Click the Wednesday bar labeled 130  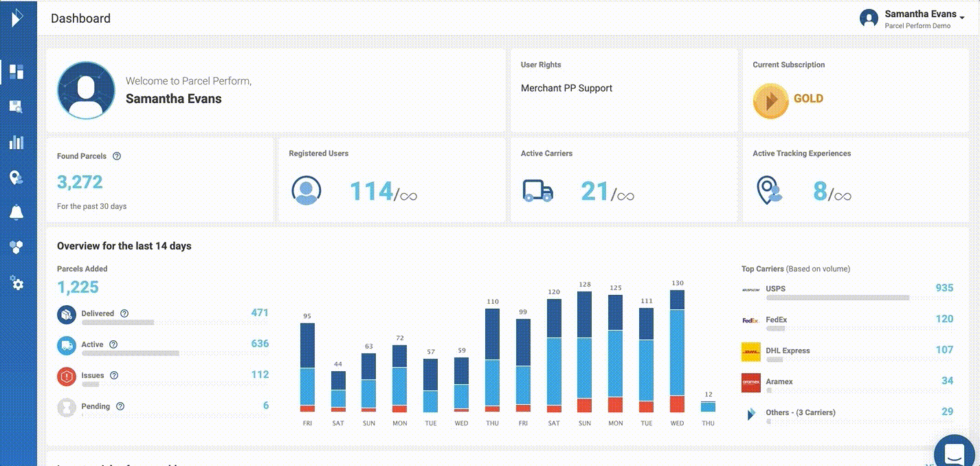pos(677,351)
